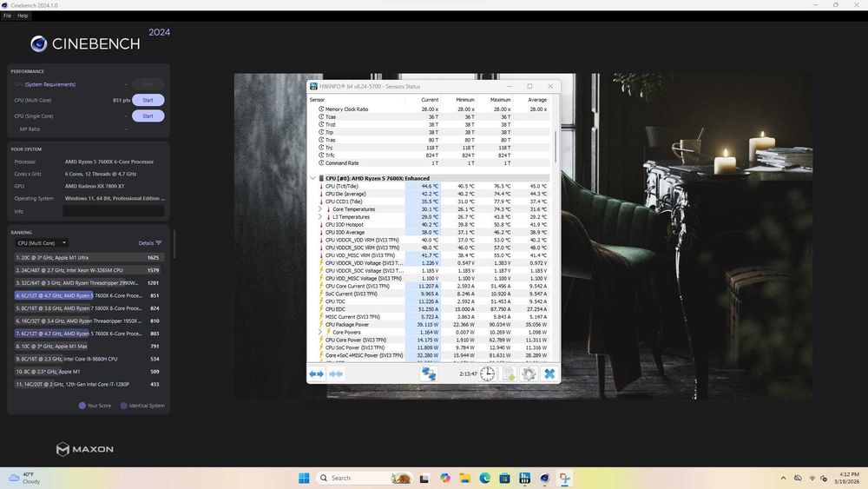Image resolution: width=868 pixels, height=489 pixels.
Task: Click the Cinebench ranking panel scrollbar
Action: [174, 244]
